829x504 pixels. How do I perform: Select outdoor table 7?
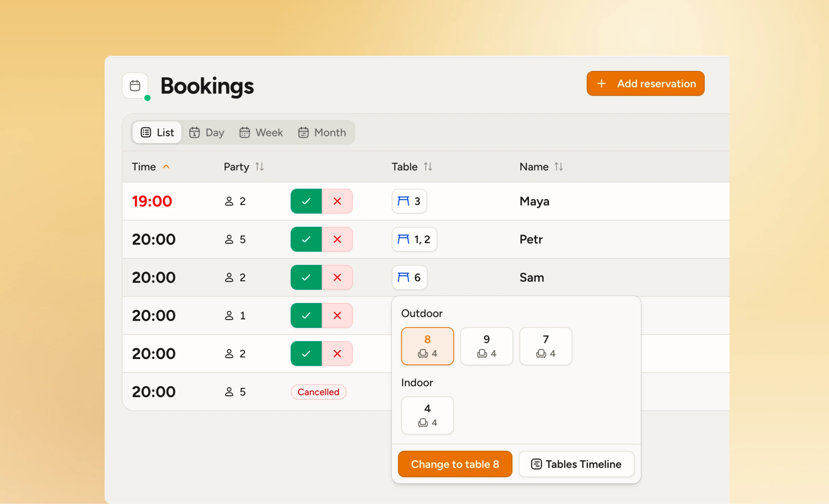point(545,346)
